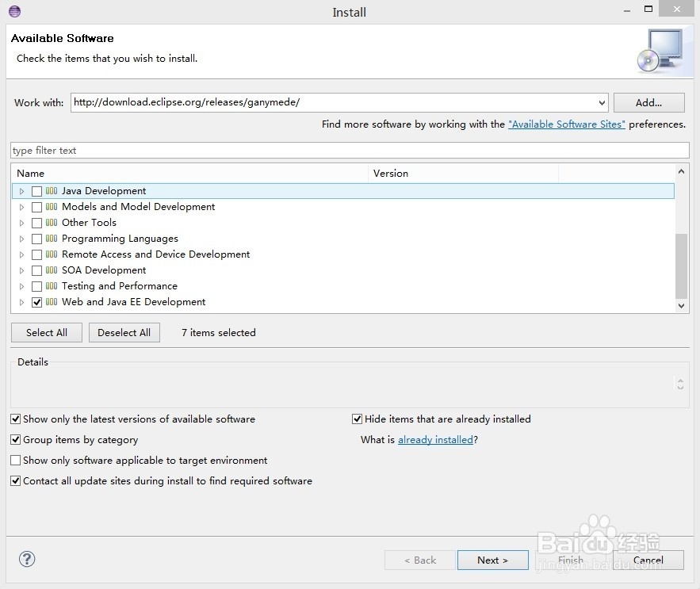Click the Other Tools category icon

coord(52,223)
